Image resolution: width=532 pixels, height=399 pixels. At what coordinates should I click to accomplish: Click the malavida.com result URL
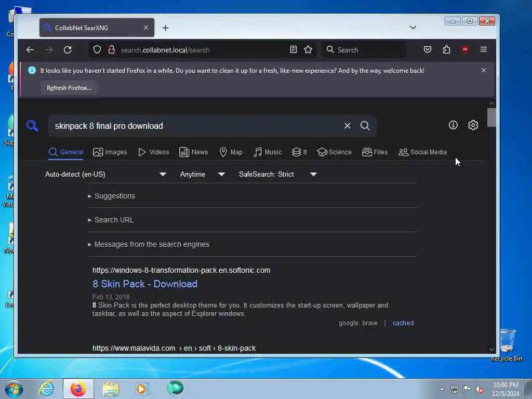[174, 348]
